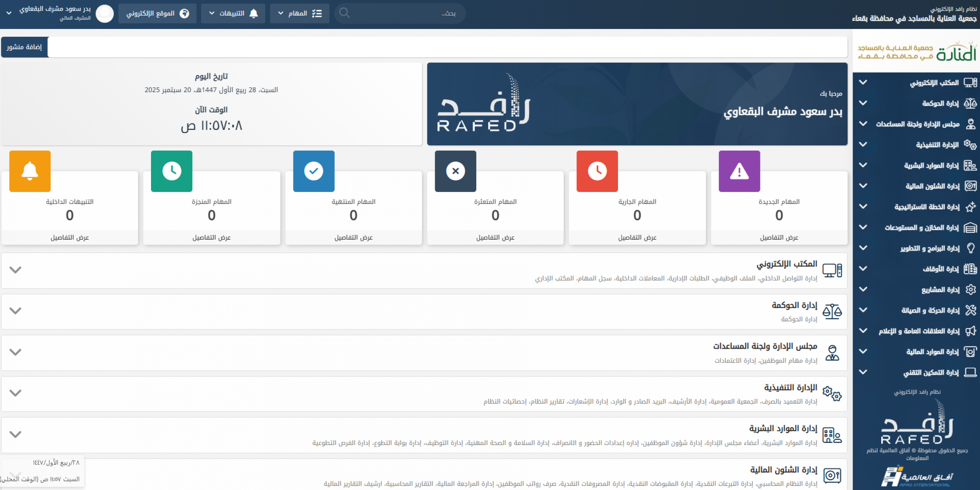
Task: Click in the بحث search field
Action: click(x=404, y=13)
